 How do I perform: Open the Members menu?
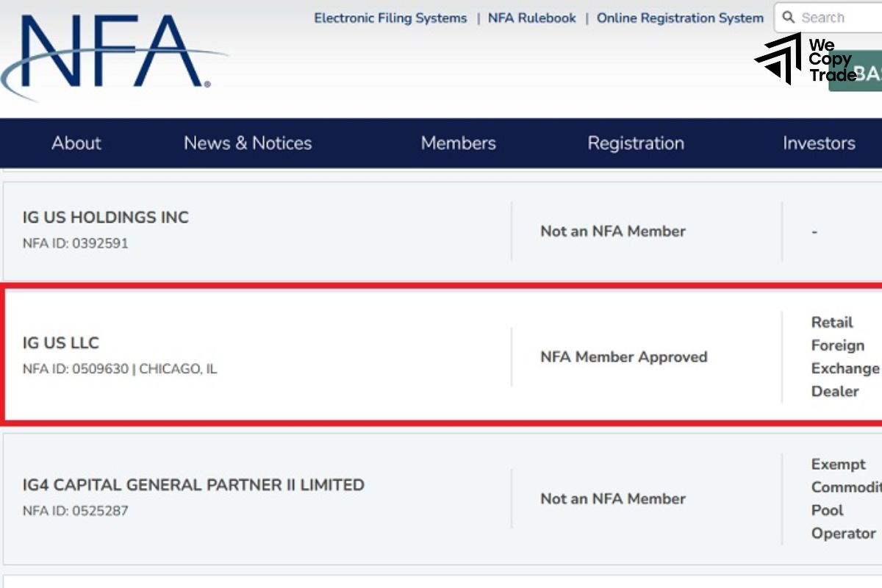coord(458,143)
